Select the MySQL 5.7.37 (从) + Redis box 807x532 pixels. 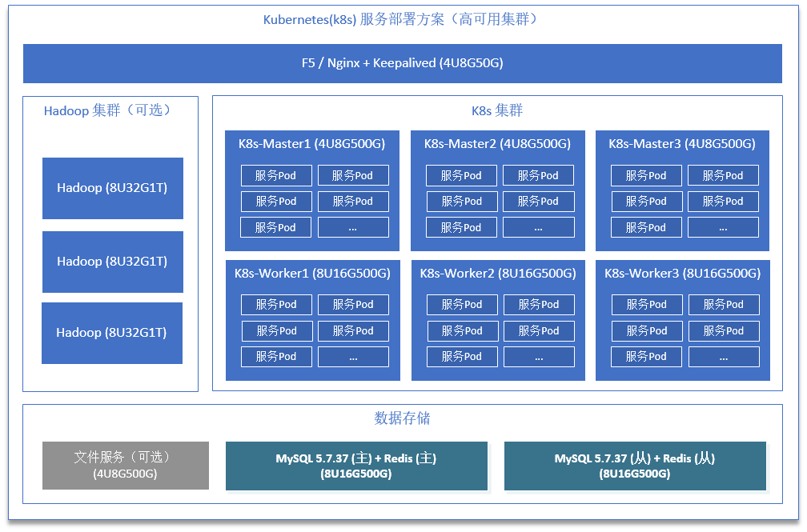(x=635, y=466)
